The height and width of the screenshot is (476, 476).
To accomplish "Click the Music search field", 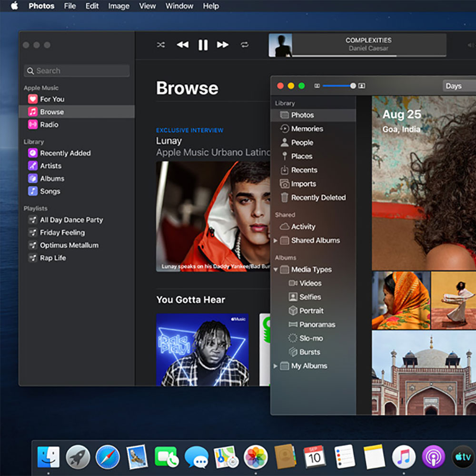I will coord(77,71).
